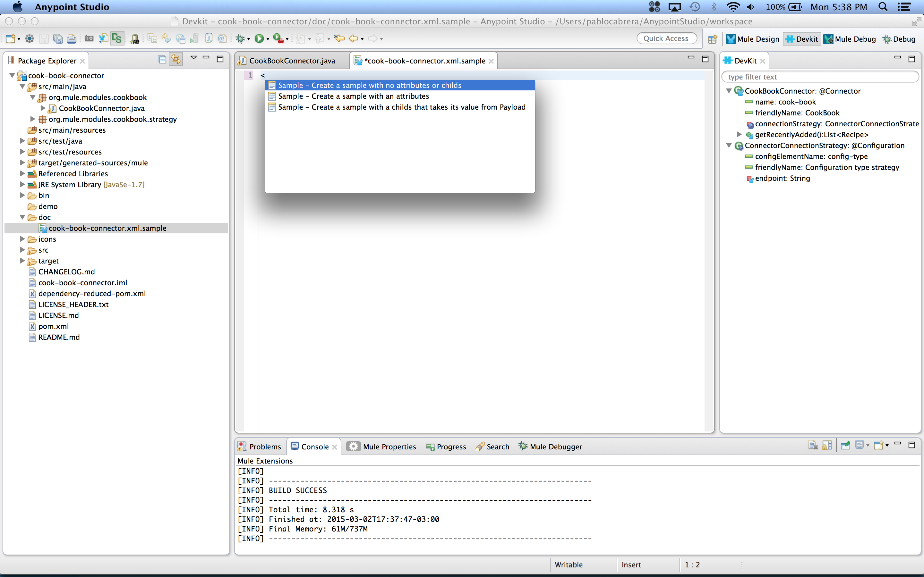Clear the Console output using the clear icon
The image size is (924, 577).
pos(813,445)
